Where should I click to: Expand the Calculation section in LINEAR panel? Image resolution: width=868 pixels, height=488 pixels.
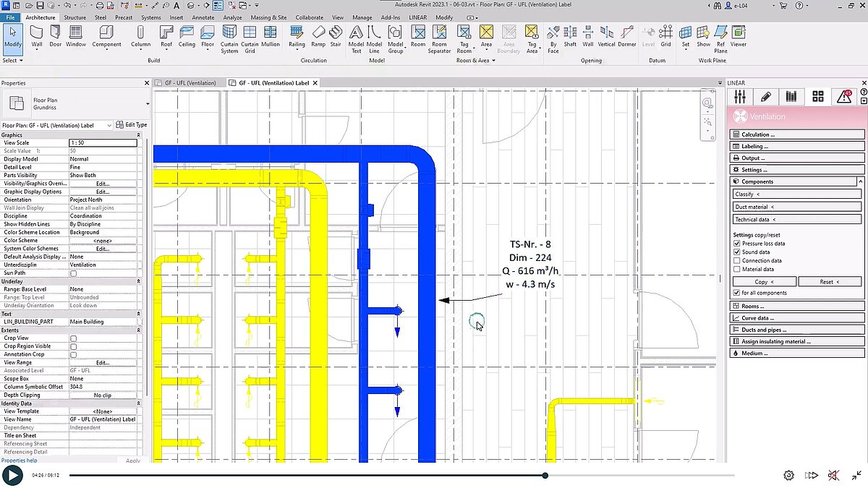tap(797, 134)
